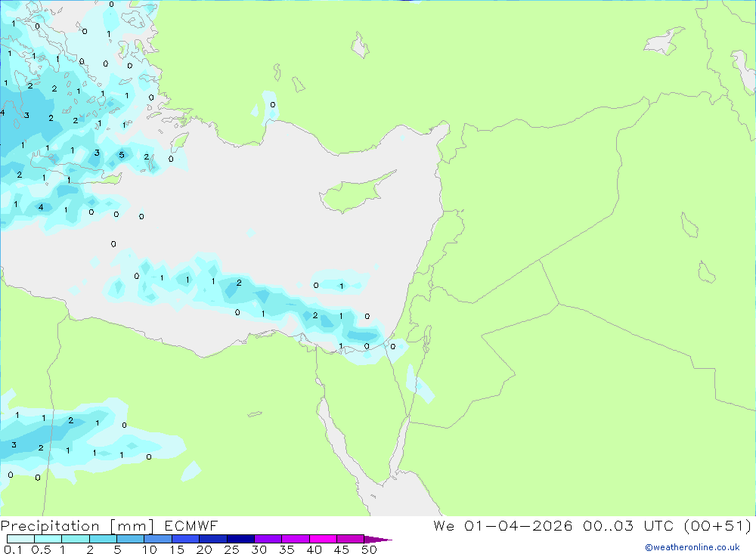The height and width of the screenshot is (554, 756).
Task: Click the "(00+51)" forecast offset
Action: pyautogui.click(x=717, y=525)
